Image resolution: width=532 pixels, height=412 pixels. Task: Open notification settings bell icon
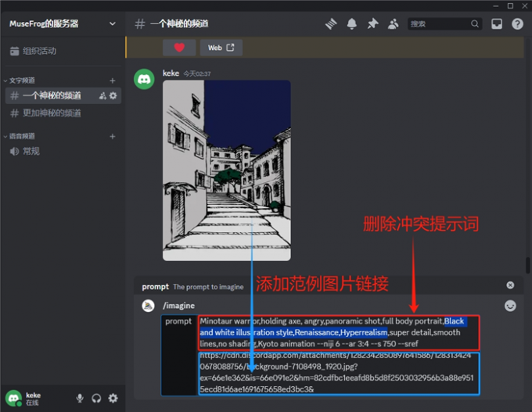click(x=352, y=23)
